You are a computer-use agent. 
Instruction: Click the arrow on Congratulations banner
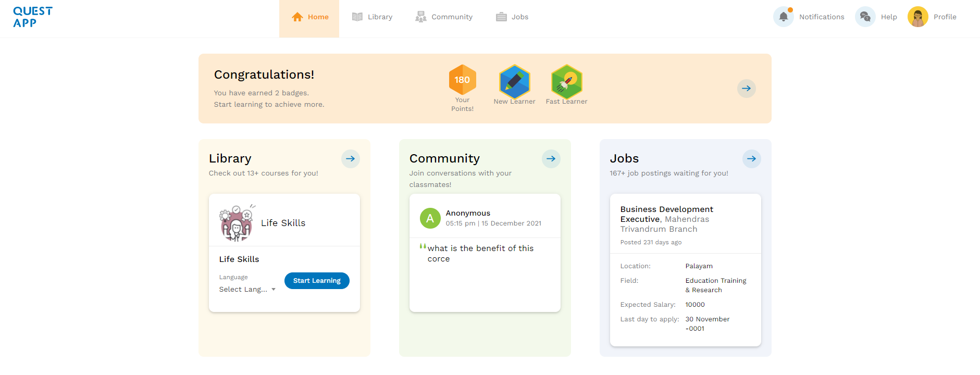[x=746, y=89]
